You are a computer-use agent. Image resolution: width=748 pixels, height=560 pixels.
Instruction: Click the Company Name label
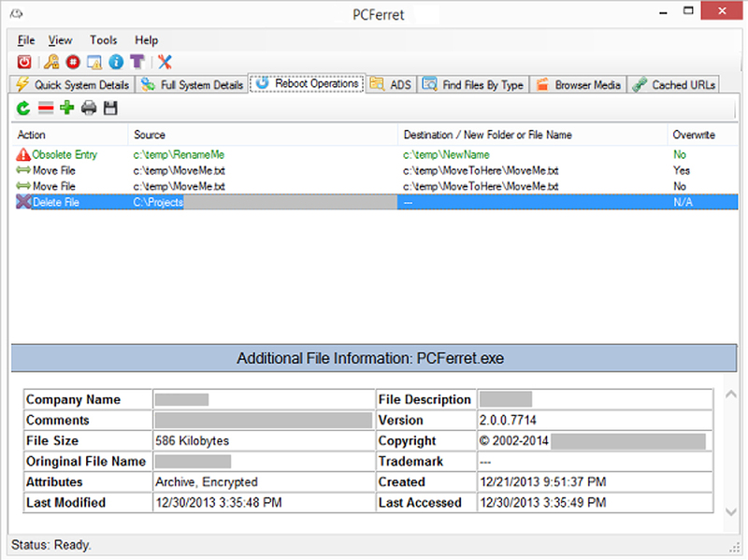[x=74, y=400]
